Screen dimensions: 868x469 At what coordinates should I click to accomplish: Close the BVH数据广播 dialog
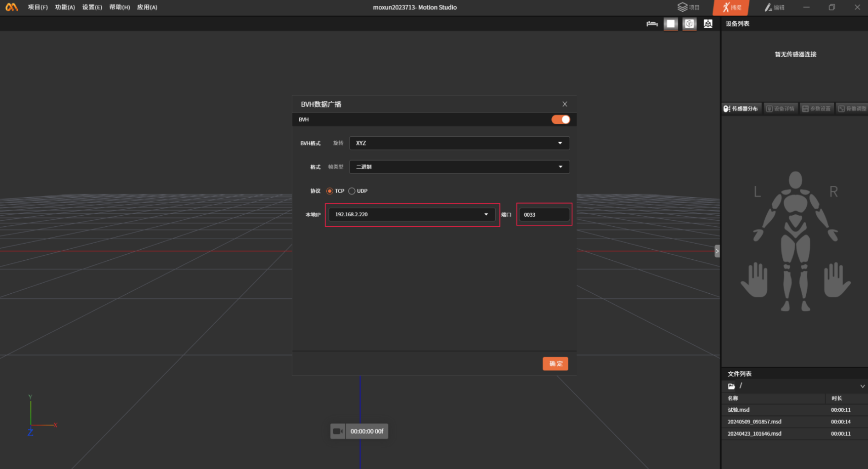565,104
